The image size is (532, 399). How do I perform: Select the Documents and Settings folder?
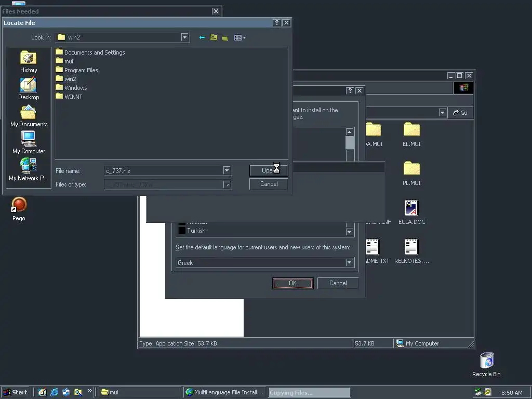pos(90,52)
